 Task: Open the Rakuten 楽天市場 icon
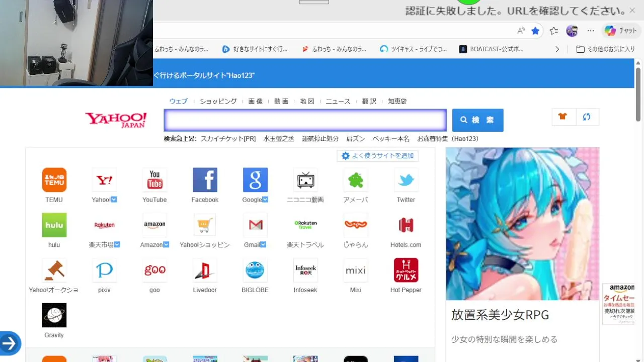(x=105, y=225)
